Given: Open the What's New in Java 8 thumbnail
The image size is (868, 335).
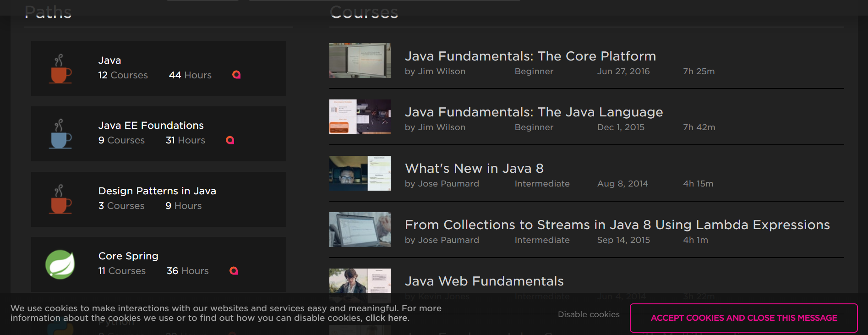Looking at the screenshot, I should [x=360, y=173].
